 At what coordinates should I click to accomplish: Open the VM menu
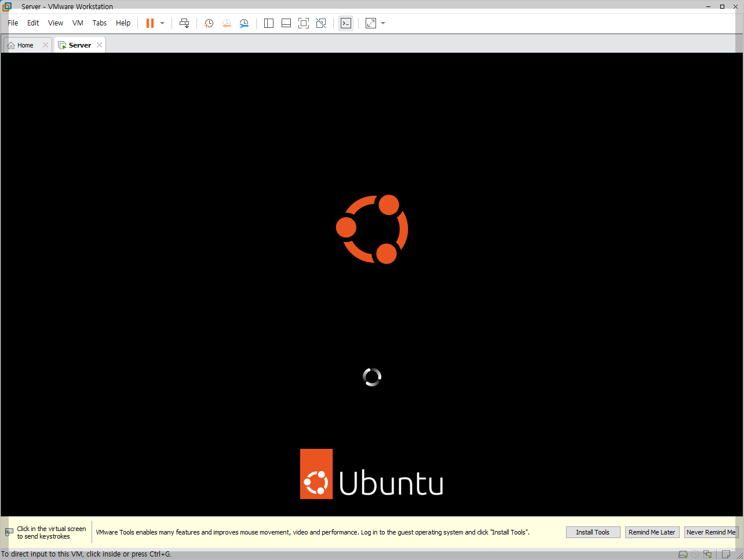78,23
